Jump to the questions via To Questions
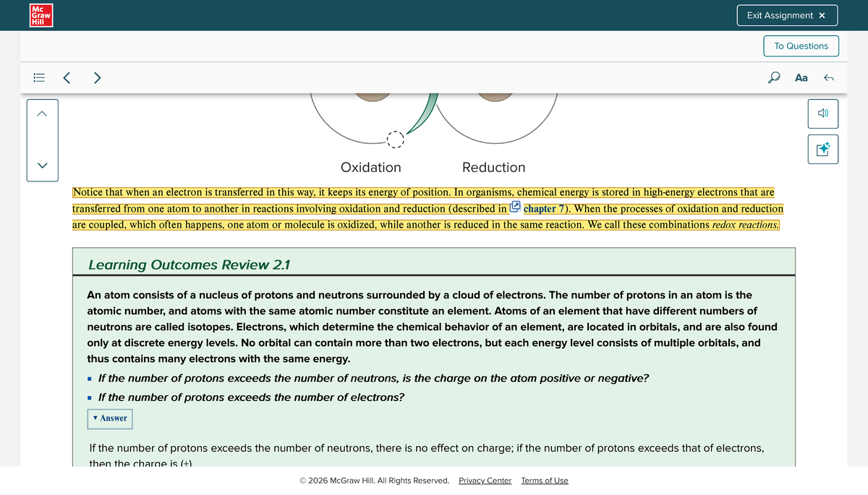Screen dimensions: 868x495 coord(801,46)
